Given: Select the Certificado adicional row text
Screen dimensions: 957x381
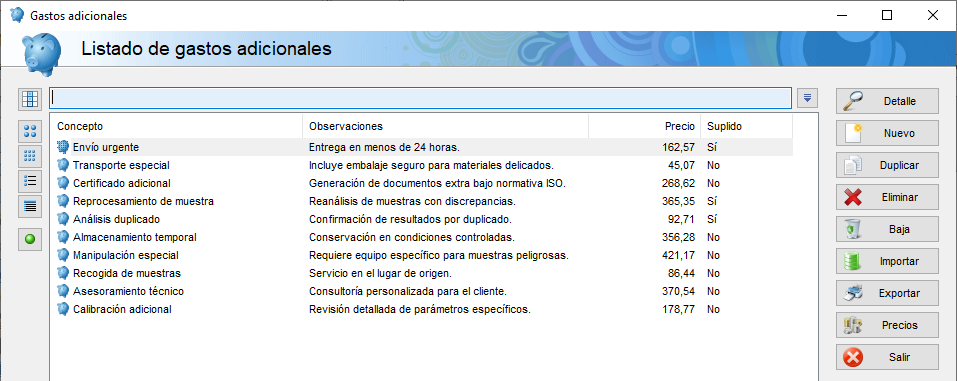Looking at the screenshot, I should (121, 183).
